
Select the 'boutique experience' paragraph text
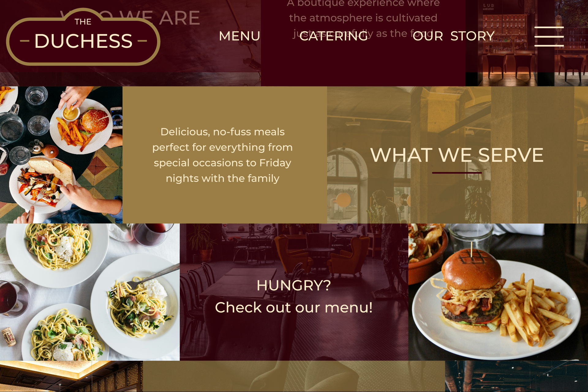pyautogui.click(x=363, y=18)
